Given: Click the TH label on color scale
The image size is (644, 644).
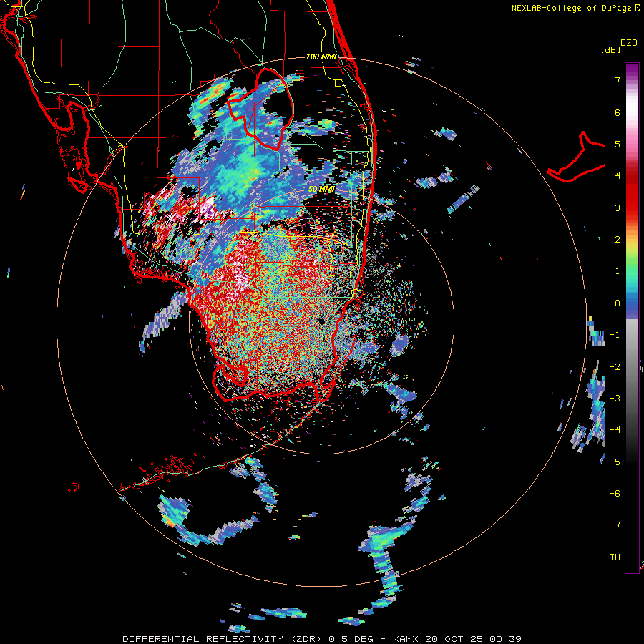Looking at the screenshot, I should pos(615,557).
